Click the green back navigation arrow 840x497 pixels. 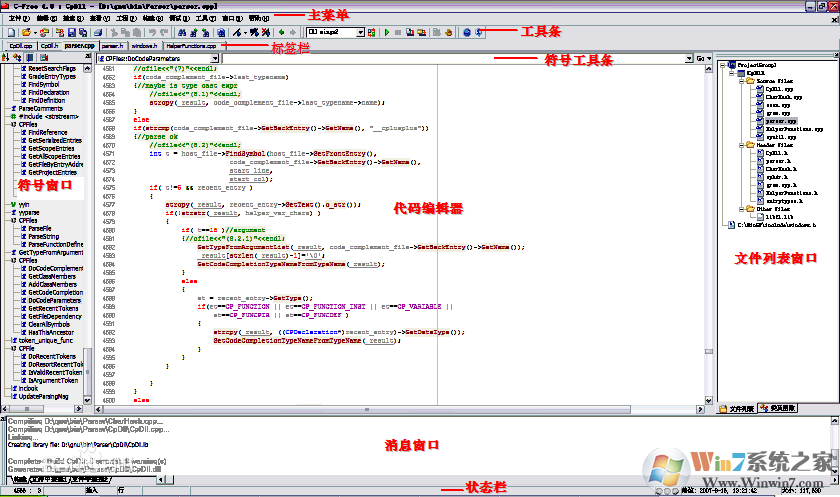point(279,33)
